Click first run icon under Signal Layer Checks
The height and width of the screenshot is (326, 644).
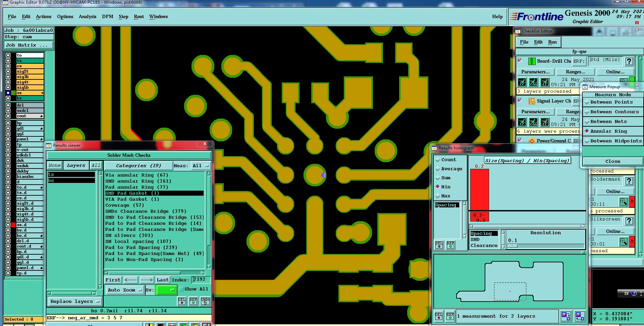click(522, 122)
